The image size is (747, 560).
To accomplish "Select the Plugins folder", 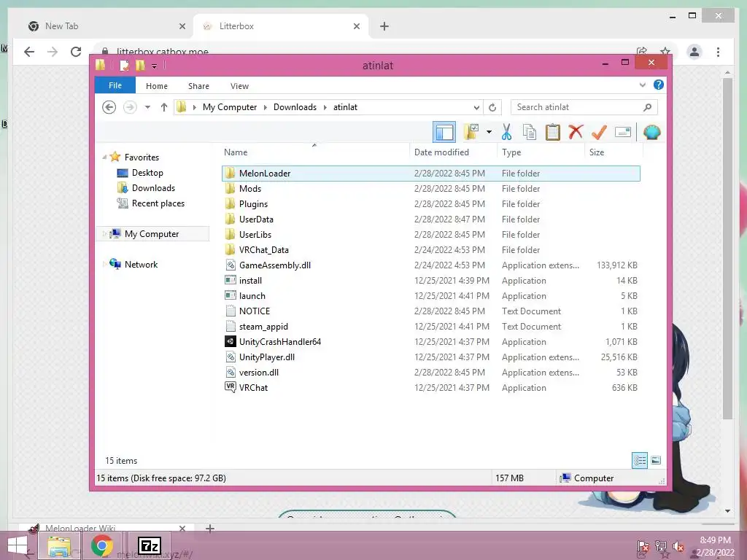I will point(431,204).
